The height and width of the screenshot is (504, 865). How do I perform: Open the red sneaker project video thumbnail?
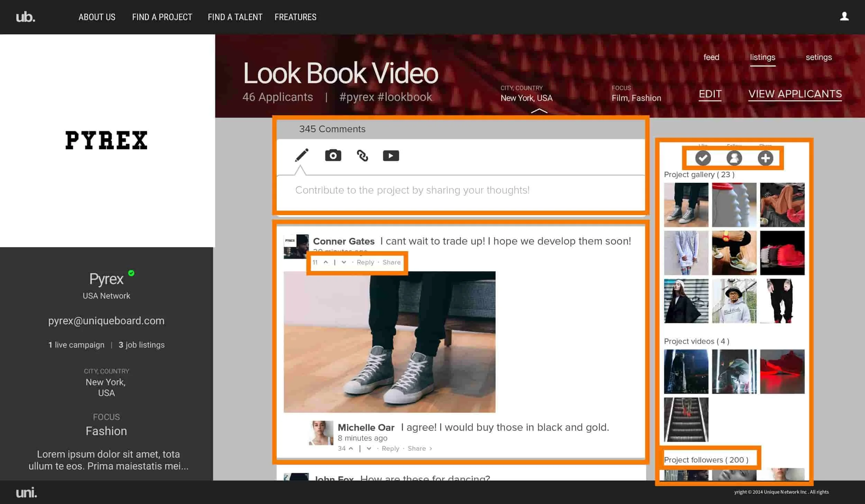(x=782, y=371)
